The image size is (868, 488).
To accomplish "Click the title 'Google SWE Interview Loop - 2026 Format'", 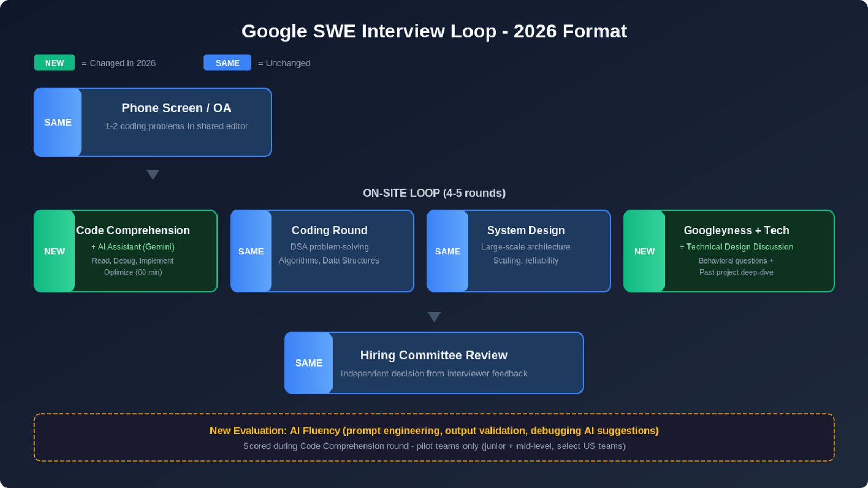I will tap(434, 31).
